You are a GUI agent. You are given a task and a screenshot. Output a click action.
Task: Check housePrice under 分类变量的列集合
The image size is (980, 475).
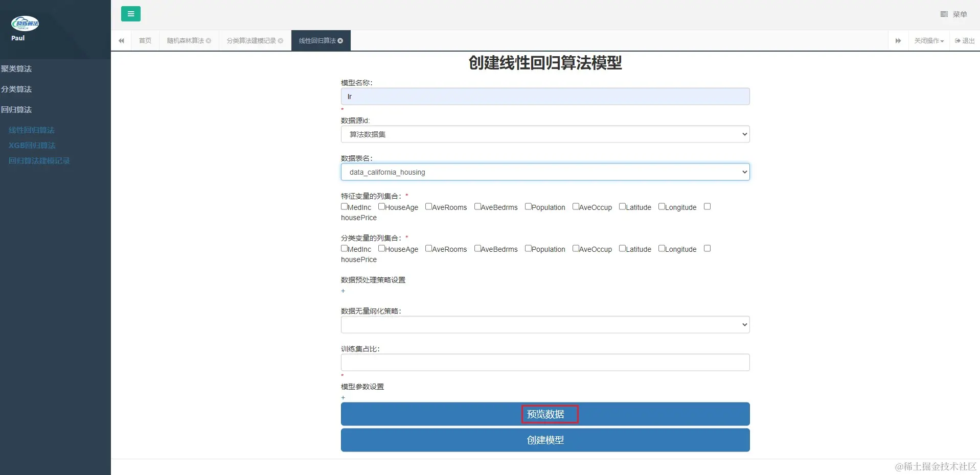point(707,249)
